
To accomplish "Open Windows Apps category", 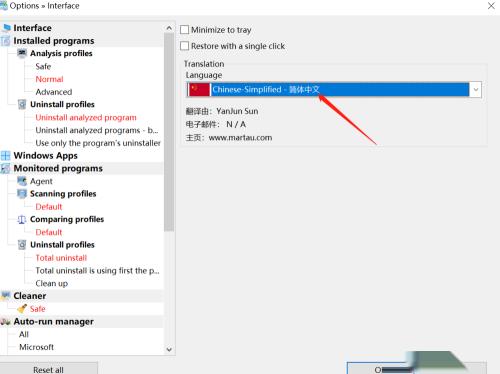I will 45,156.
